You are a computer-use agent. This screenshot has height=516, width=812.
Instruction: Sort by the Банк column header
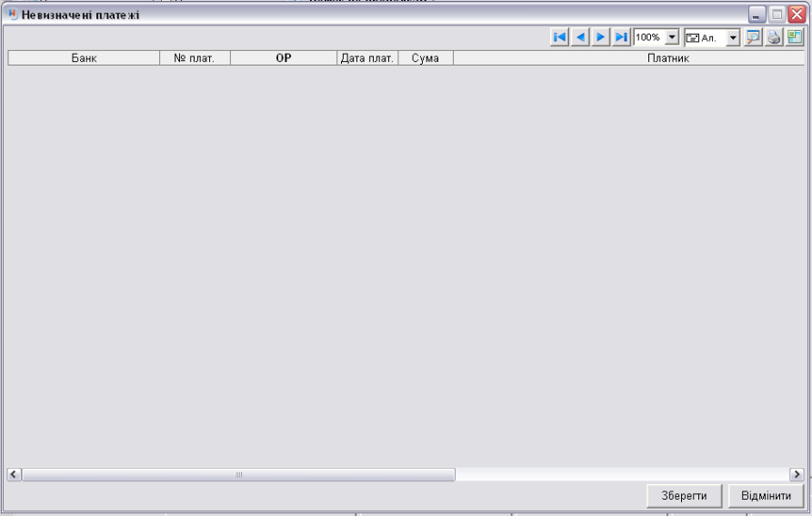pos(84,58)
